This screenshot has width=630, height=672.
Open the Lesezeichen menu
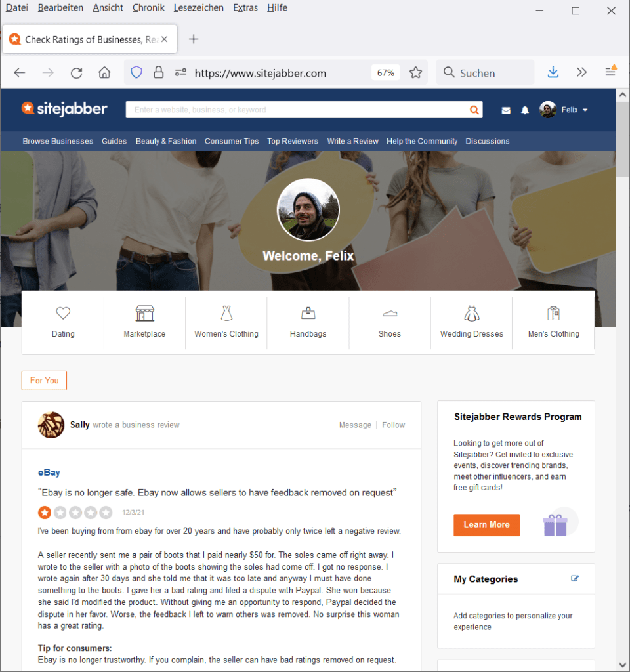coord(198,8)
